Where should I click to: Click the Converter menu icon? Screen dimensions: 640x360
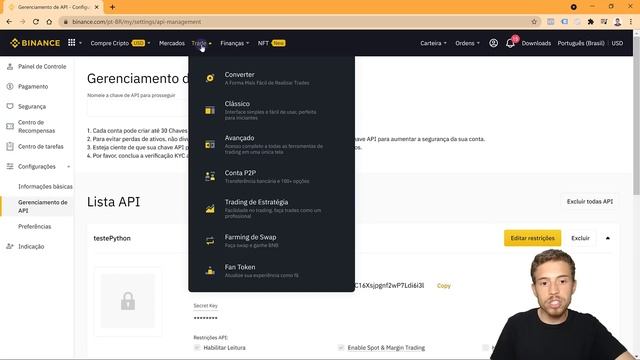(210, 78)
